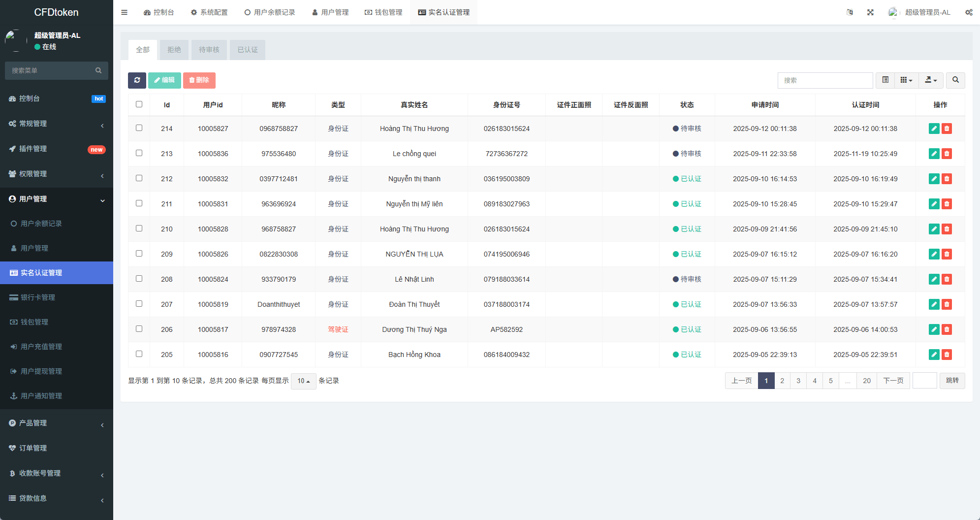Click the refresh cache icon in top navigation

pyautogui.click(x=850, y=12)
